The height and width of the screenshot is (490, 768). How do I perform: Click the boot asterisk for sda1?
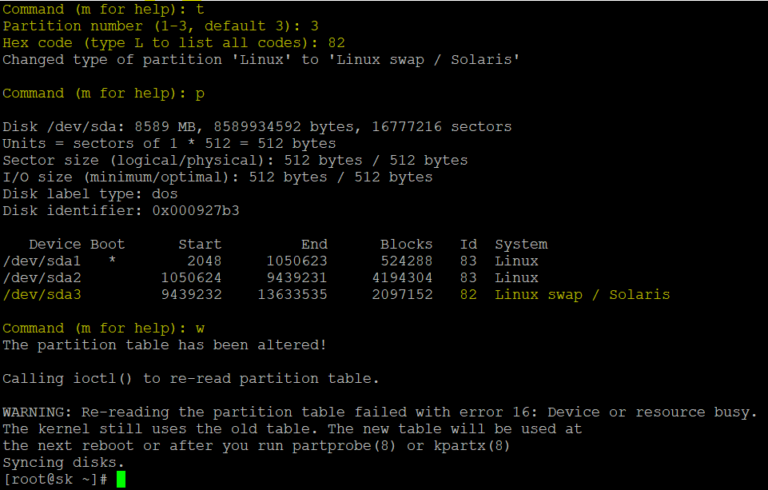(112, 260)
